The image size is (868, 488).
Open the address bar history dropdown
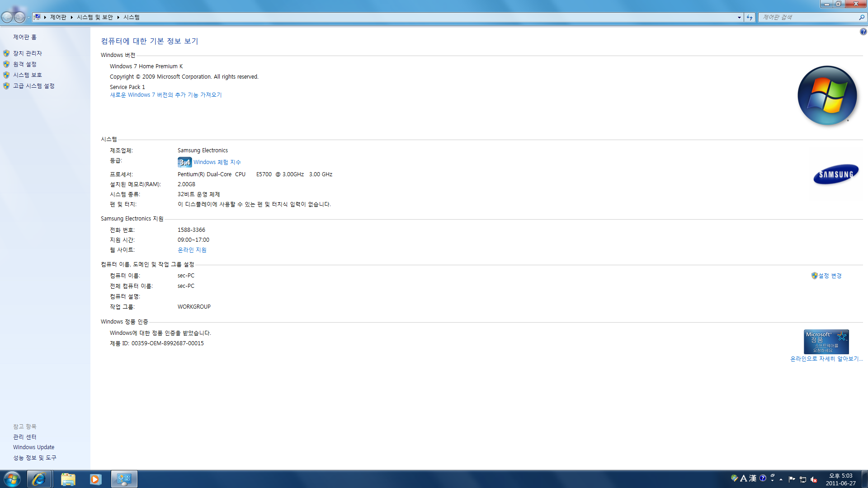coord(739,17)
